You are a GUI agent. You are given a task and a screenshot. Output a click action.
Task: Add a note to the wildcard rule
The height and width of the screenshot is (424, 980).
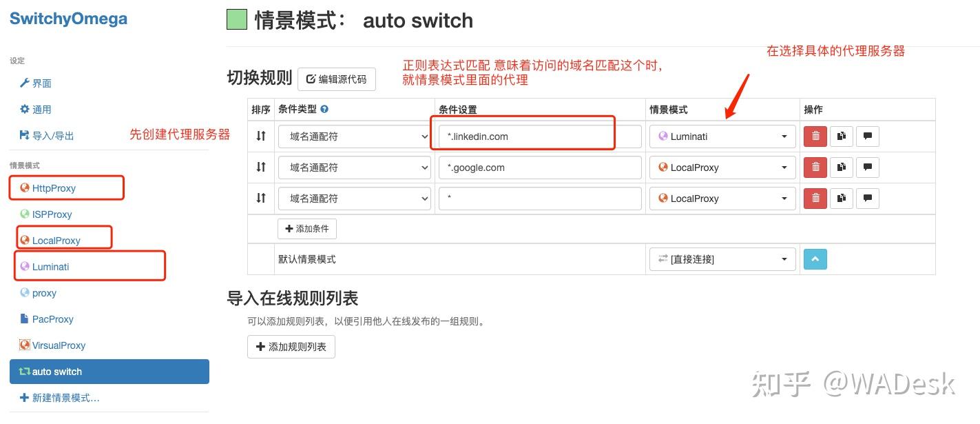pos(867,198)
